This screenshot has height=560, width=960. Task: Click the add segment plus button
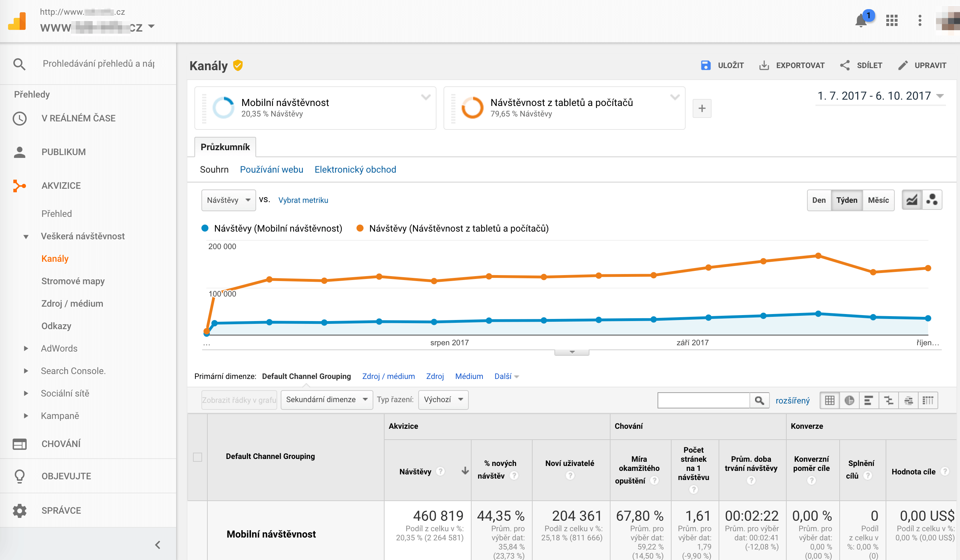pyautogui.click(x=702, y=108)
